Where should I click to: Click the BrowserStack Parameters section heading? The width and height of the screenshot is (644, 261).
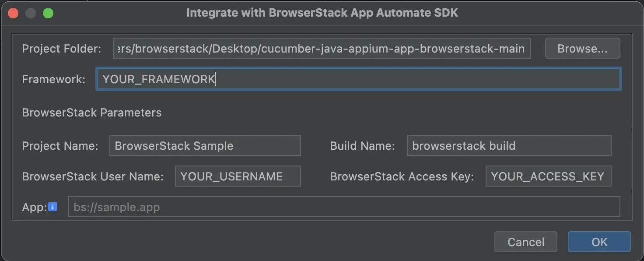pyautogui.click(x=92, y=113)
